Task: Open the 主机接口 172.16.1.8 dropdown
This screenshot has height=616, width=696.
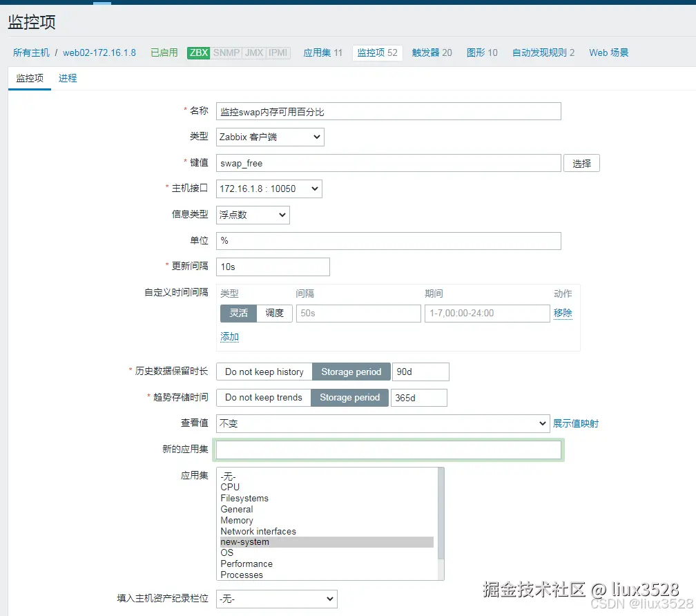Action: [x=269, y=189]
